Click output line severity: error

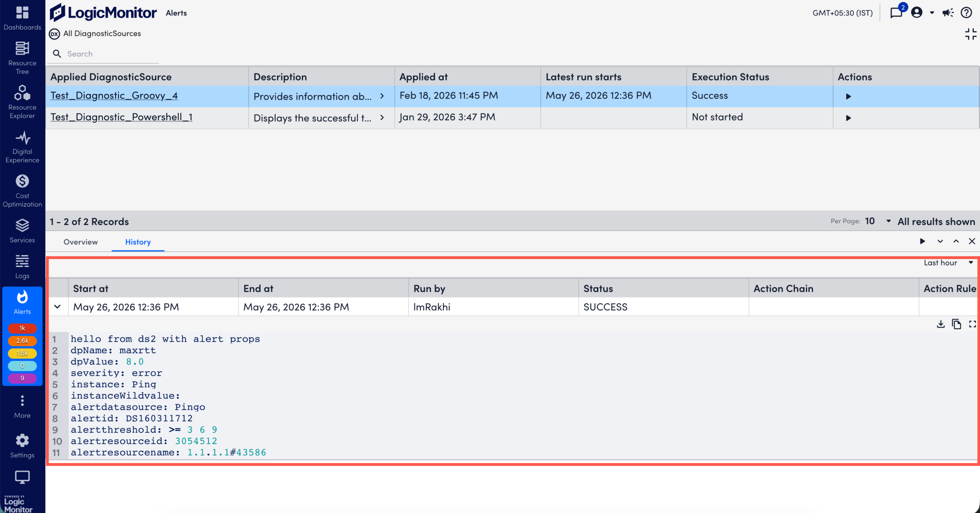116,373
